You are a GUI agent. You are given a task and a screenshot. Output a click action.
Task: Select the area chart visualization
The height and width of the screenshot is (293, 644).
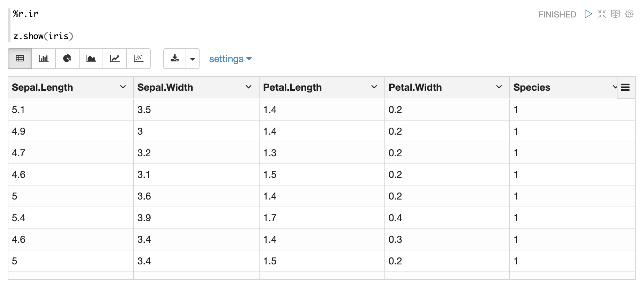(x=91, y=59)
